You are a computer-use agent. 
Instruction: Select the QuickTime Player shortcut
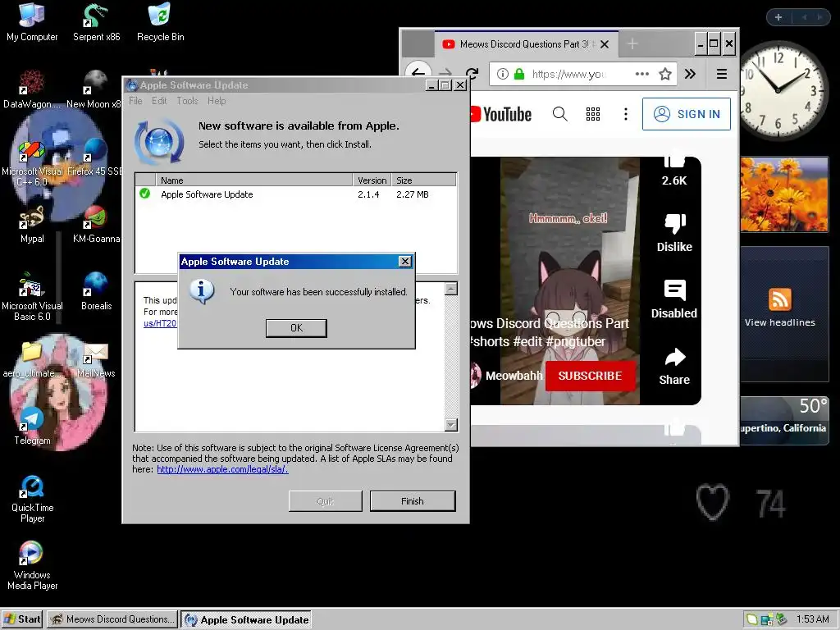click(32, 500)
